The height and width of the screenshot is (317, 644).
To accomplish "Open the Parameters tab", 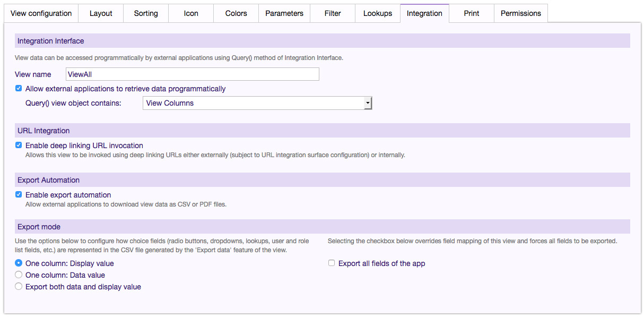I will tap(284, 13).
